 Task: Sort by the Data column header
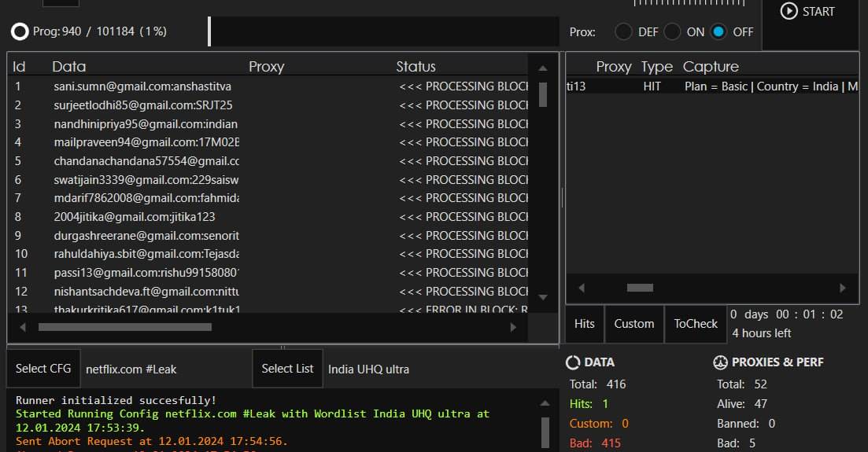pyautogui.click(x=68, y=67)
